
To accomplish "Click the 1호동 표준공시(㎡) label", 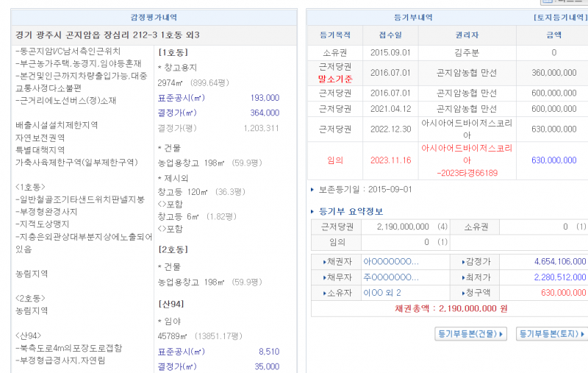I will 179,98.
